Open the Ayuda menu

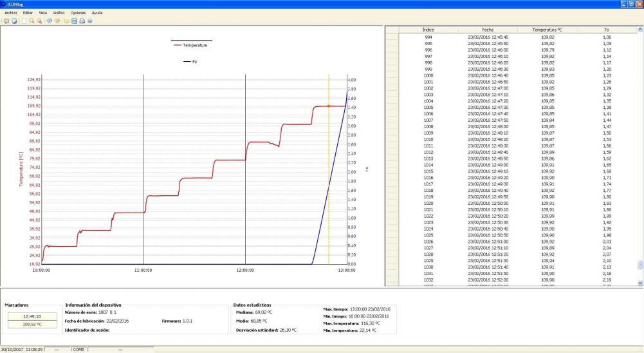coord(97,13)
